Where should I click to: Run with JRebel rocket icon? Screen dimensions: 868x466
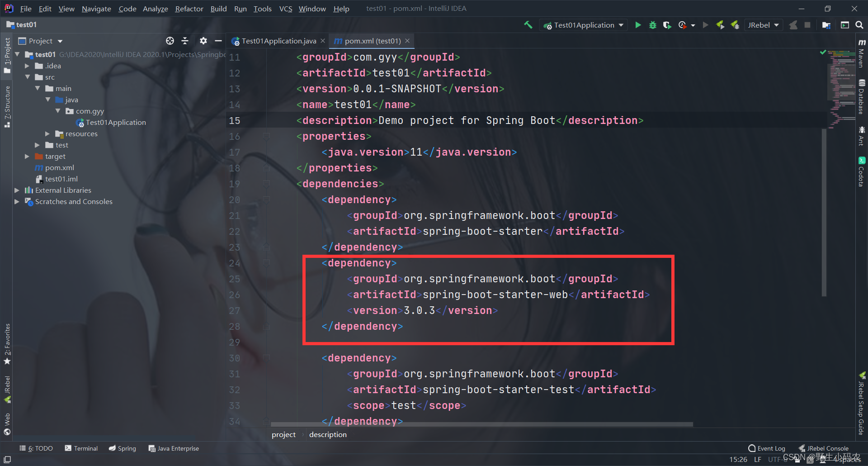(x=720, y=25)
